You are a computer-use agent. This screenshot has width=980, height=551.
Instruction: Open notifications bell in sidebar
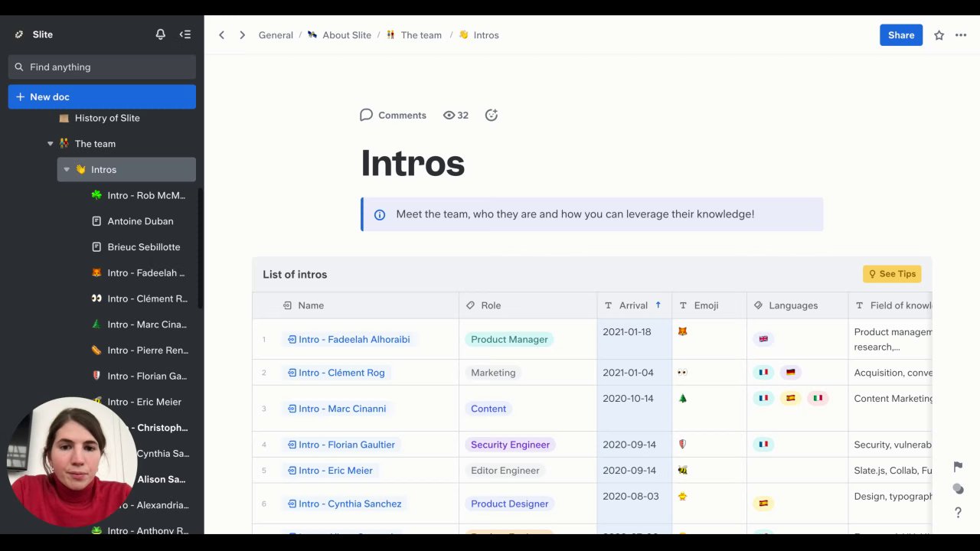tap(160, 34)
